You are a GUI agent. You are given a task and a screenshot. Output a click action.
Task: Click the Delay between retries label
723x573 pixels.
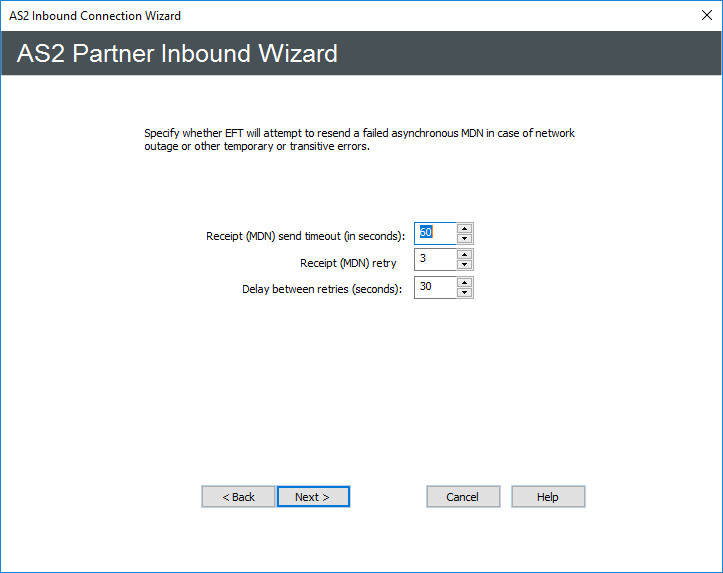click(x=322, y=290)
